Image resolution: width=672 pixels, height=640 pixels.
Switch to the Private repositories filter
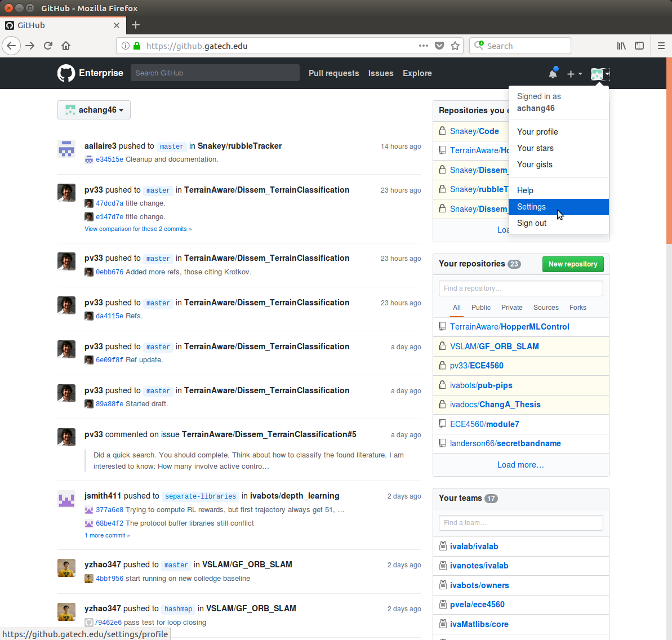point(511,308)
